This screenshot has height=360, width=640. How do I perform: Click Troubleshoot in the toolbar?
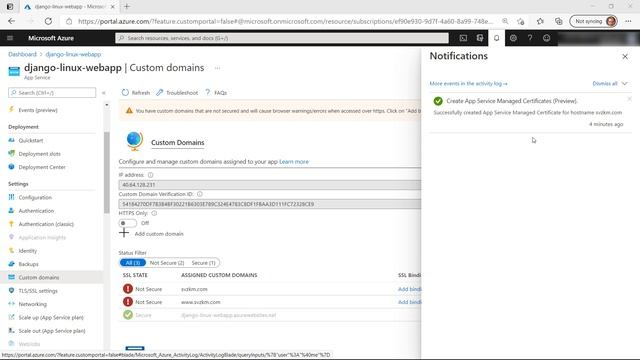pos(177,93)
